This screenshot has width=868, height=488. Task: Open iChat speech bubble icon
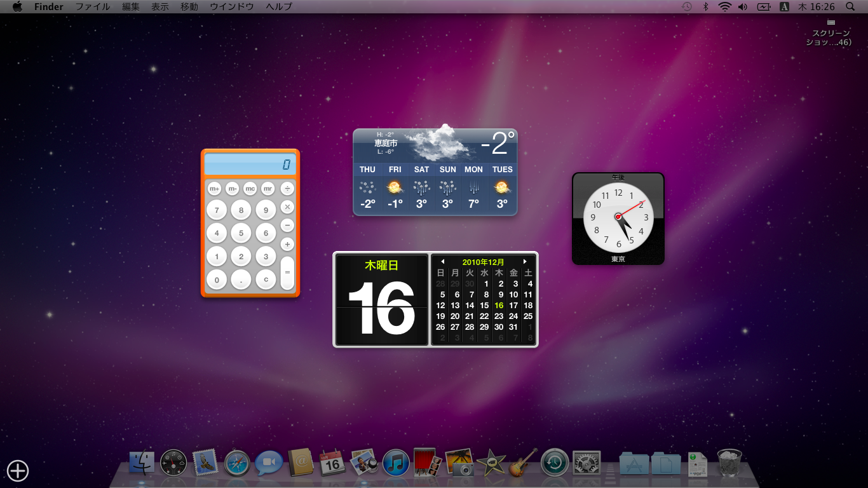pyautogui.click(x=269, y=463)
